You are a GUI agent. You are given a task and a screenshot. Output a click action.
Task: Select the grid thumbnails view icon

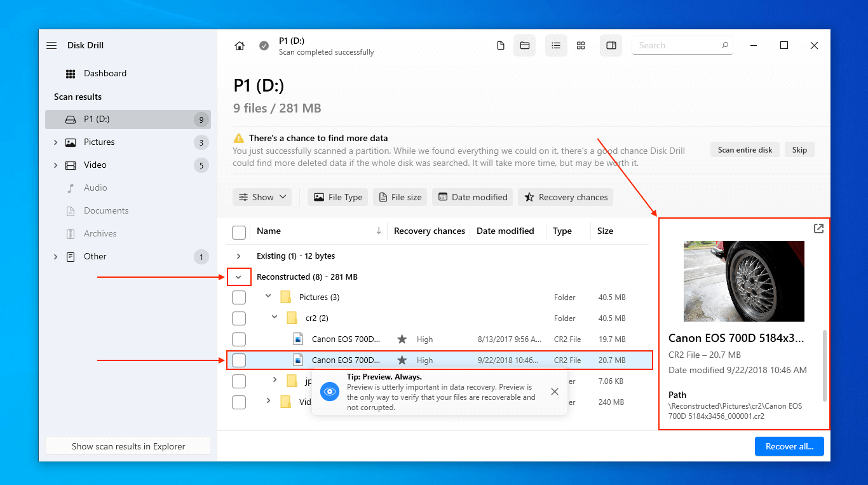pyautogui.click(x=581, y=46)
